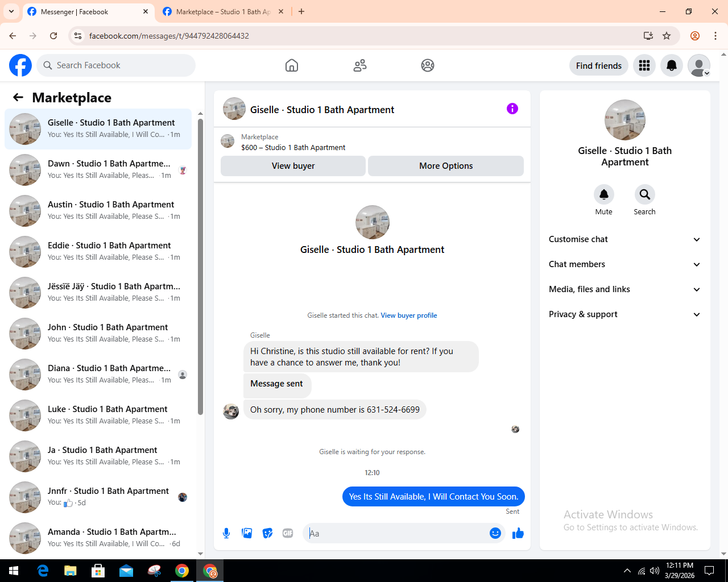Expand Customise chat section

click(624, 239)
